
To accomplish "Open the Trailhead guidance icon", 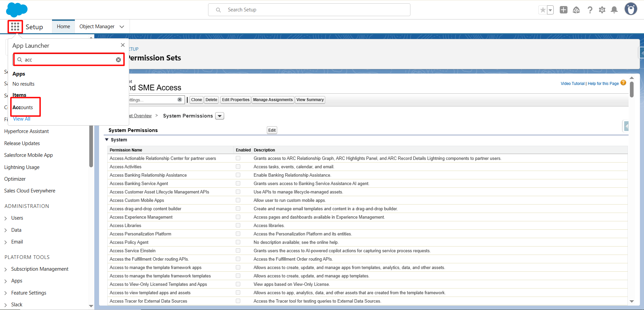I will point(576,10).
